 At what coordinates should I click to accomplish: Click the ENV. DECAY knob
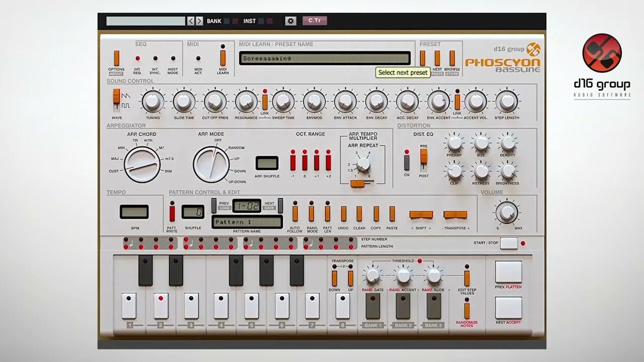click(x=376, y=102)
